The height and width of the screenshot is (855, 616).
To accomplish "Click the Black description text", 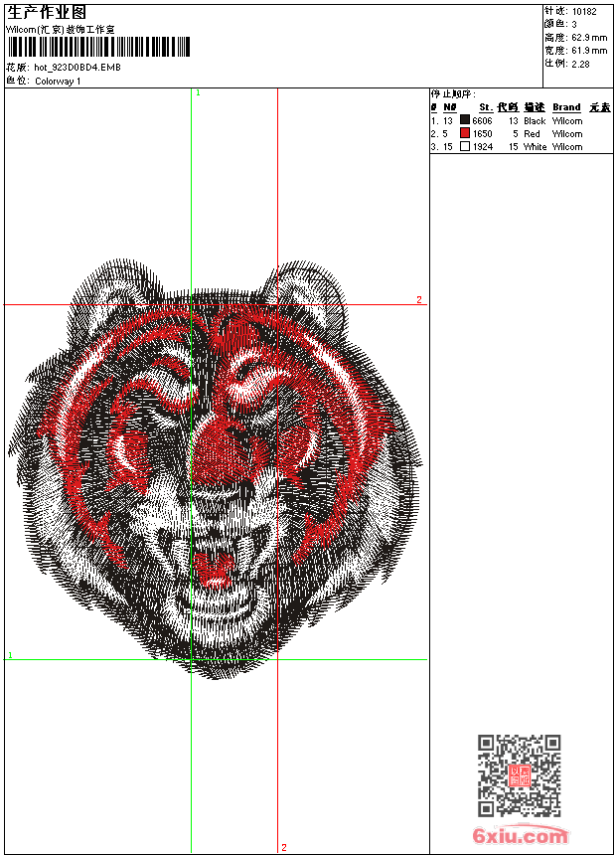I will (535, 121).
